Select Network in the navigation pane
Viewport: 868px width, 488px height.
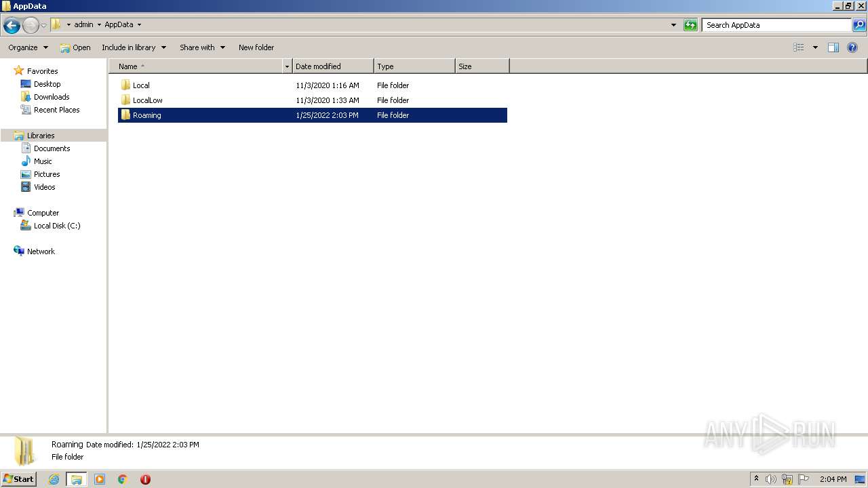click(x=41, y=251)
